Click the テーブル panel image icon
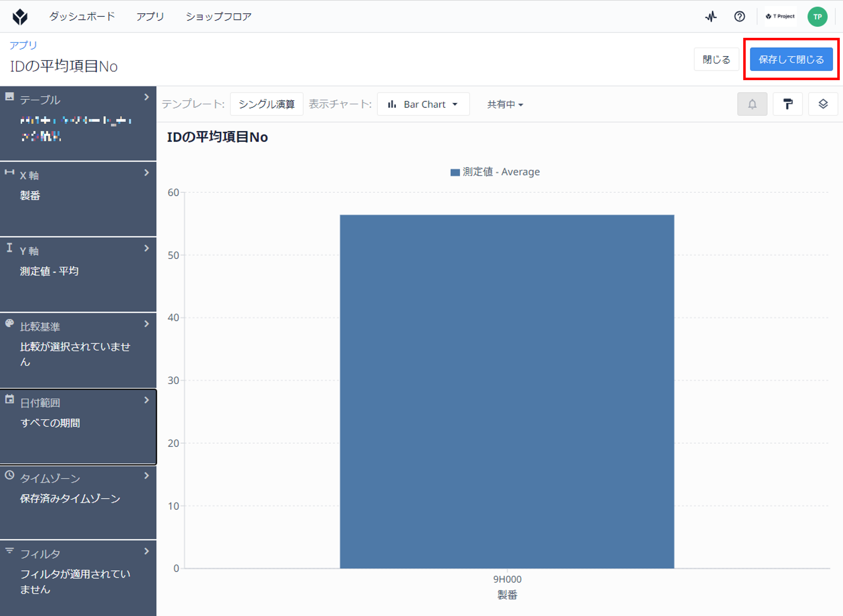843x616 pixels. pyautogui.click(x=10, y=97)
